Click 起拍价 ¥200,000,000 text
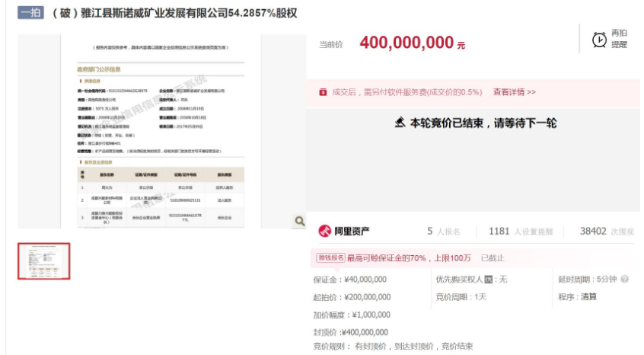644x355 pixels. [x=352, y=297]
